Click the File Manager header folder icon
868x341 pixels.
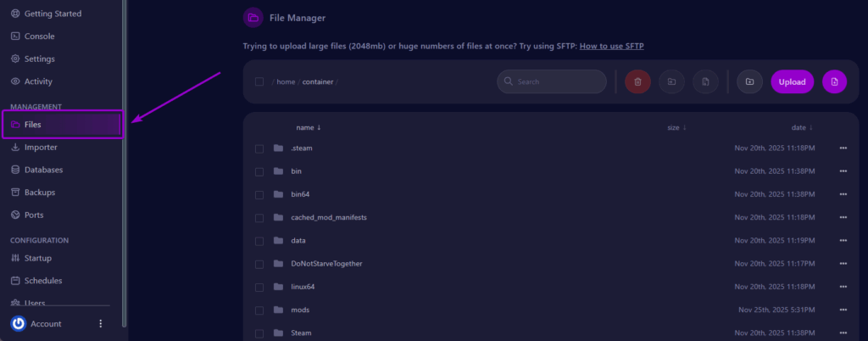click(253, 18)
